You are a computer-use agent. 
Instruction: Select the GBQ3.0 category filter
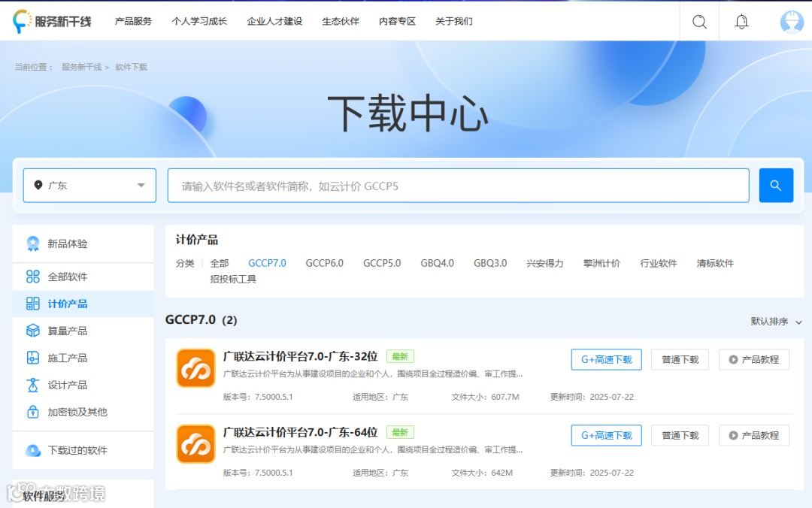[490, 263]
